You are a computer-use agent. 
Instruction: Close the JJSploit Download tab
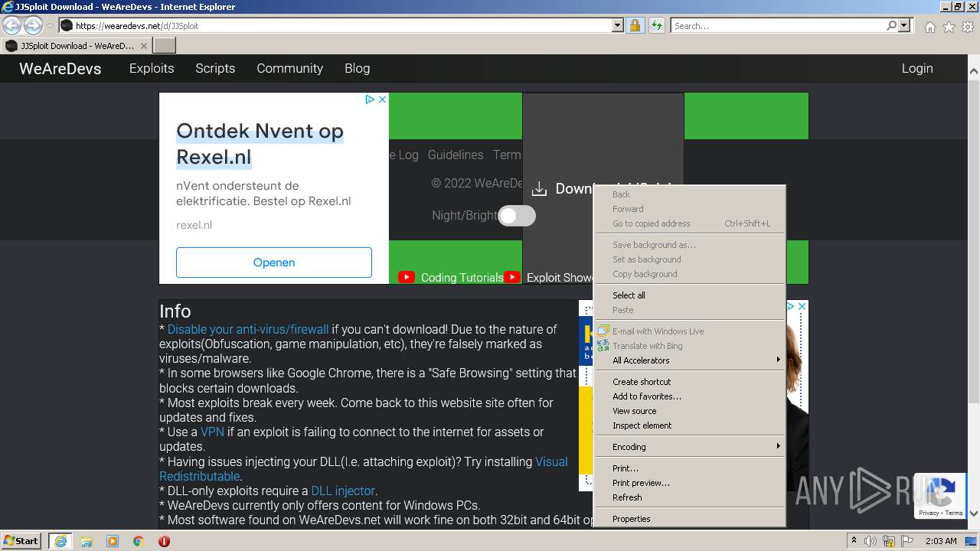pos(143,46)
